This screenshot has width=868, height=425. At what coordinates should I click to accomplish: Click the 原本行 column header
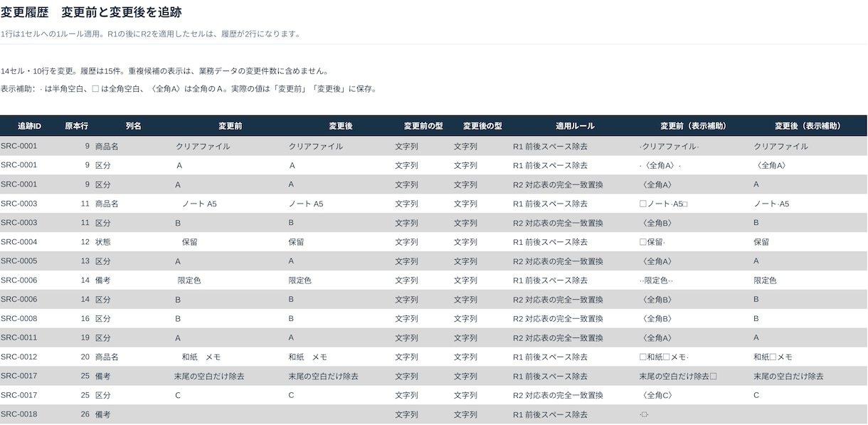76,126
